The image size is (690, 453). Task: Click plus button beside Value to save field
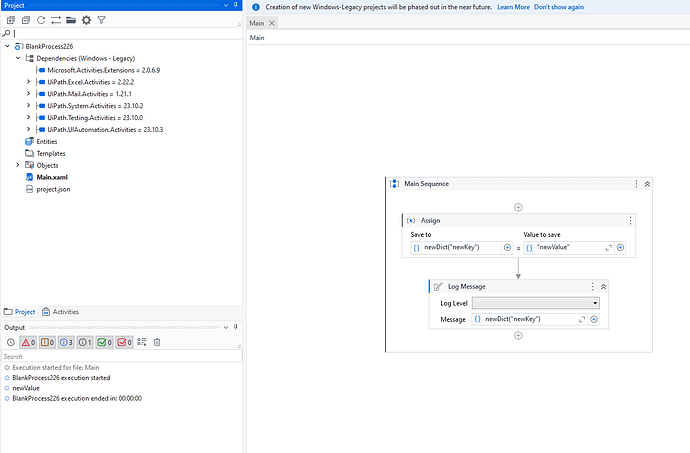coord(620,247)
